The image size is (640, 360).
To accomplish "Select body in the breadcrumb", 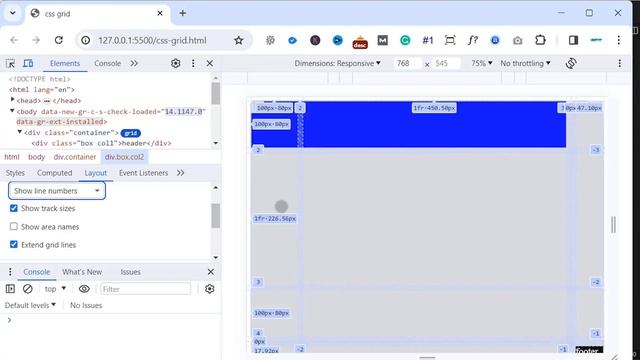I will point(36,157).
